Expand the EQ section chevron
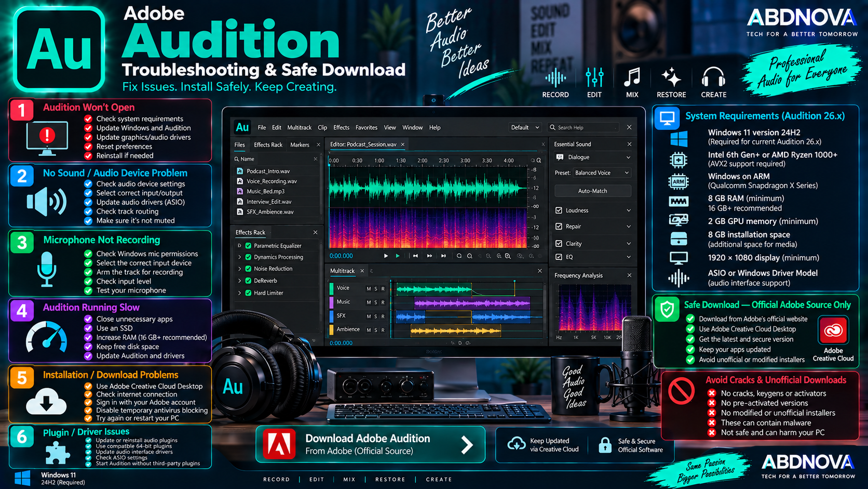This screenshot has width=868, height=489. 629,257
